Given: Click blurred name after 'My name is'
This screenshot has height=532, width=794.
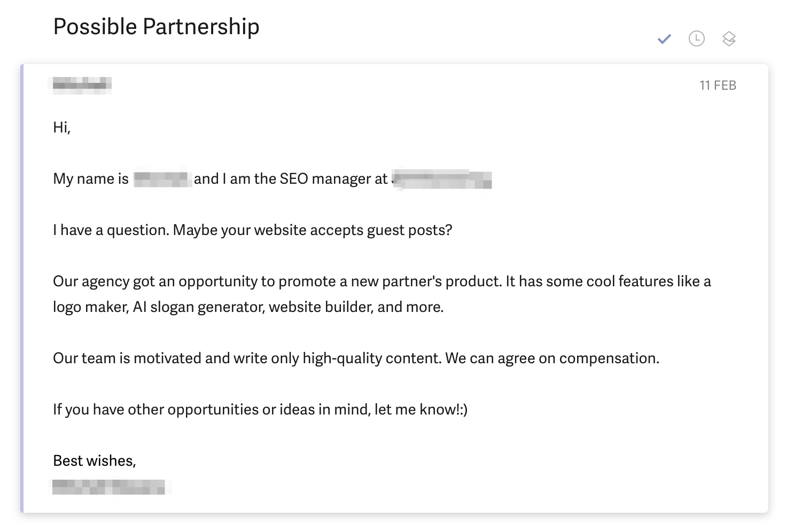Looking at the screenshot, I should (x=162, y=178).
